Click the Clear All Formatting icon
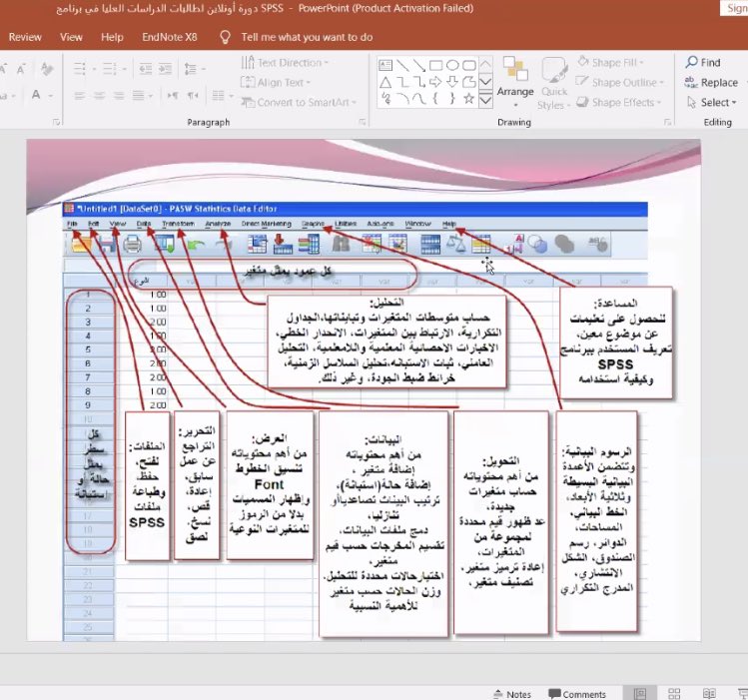The image size is (748, 700). [47, 69]
